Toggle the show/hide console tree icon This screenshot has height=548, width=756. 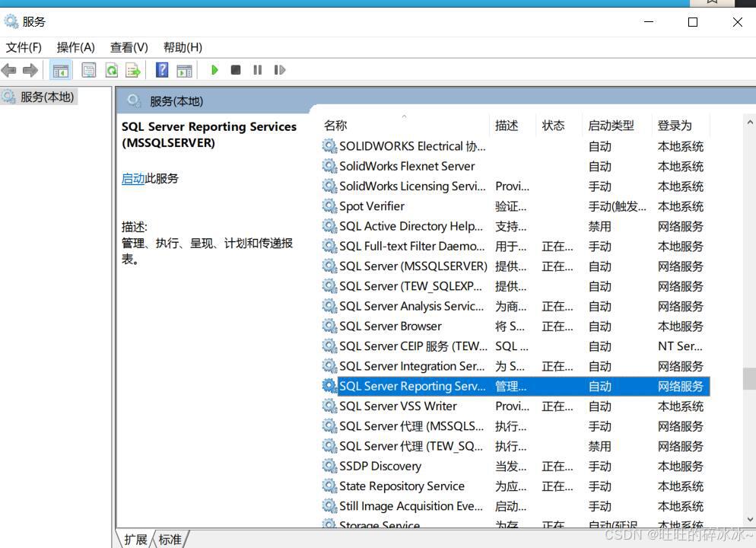(x=61, y=71)
